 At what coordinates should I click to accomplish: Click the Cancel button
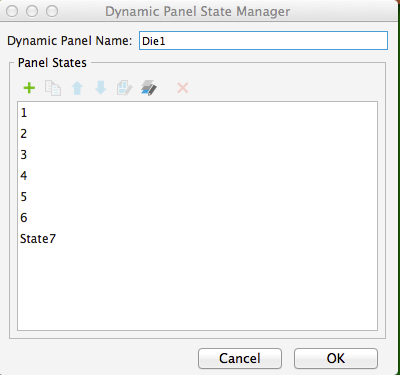[x=240, y=358]
